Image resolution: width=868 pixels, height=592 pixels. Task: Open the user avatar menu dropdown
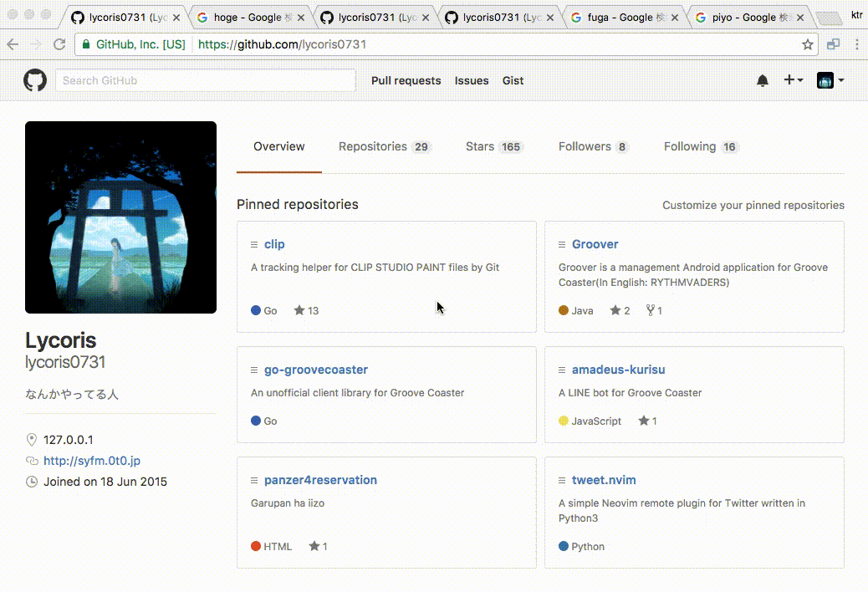(x=830, y=80)
